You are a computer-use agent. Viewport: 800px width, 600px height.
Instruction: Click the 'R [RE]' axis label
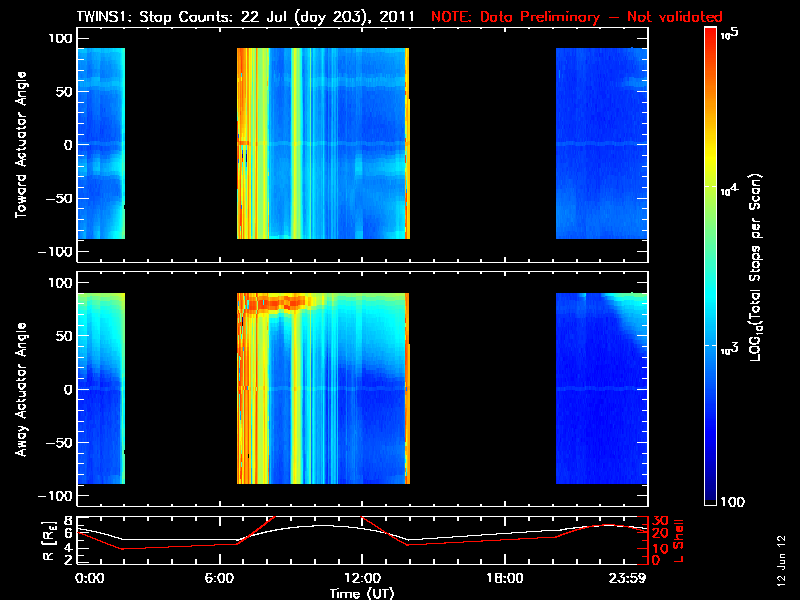(x=48, y=541)
